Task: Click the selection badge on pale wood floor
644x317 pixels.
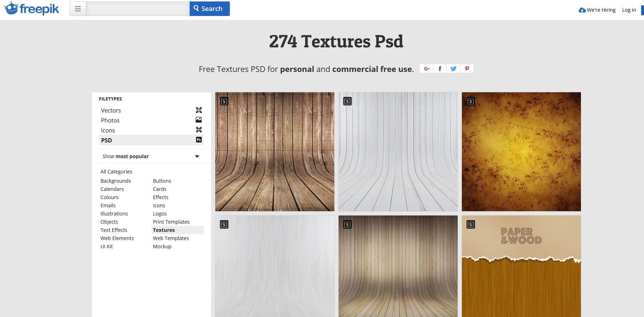Action: [224, 225]
